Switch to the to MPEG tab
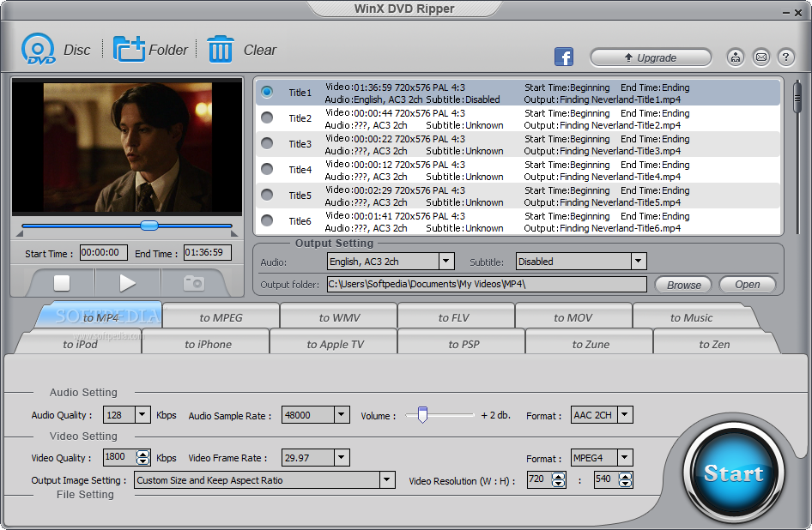The image size is (812, 530). pos(221,317)
